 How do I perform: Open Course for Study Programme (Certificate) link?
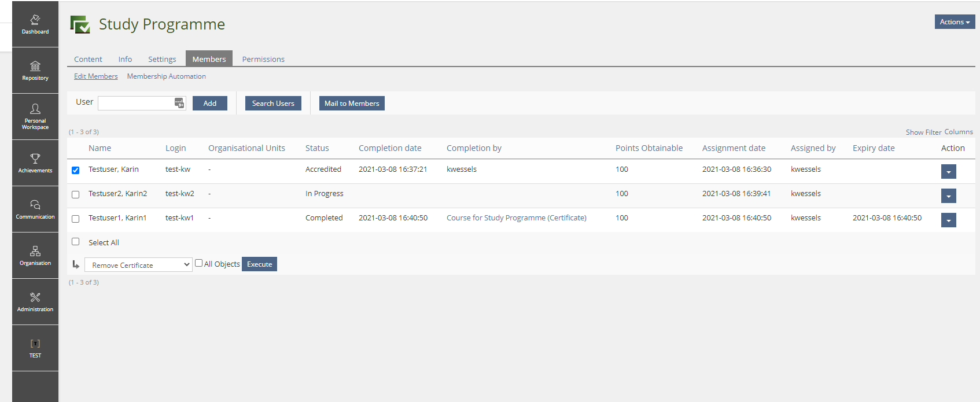[516, 218]
